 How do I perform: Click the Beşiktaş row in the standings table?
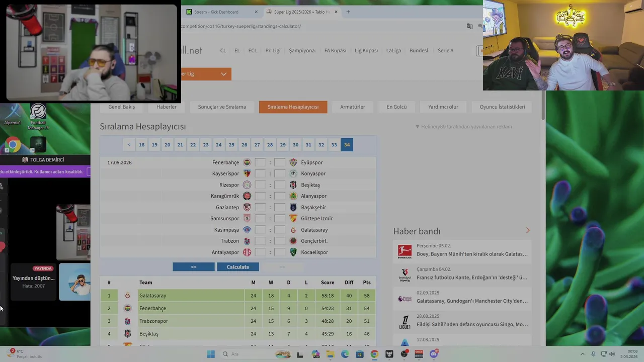[238, 334]
